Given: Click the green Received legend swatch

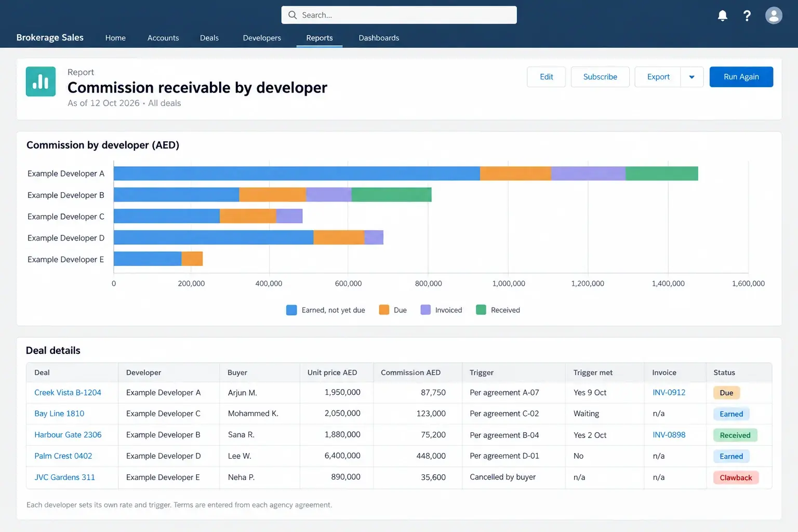Looking at the screenshot, I should pyautogui.click(x=481, y=310).
